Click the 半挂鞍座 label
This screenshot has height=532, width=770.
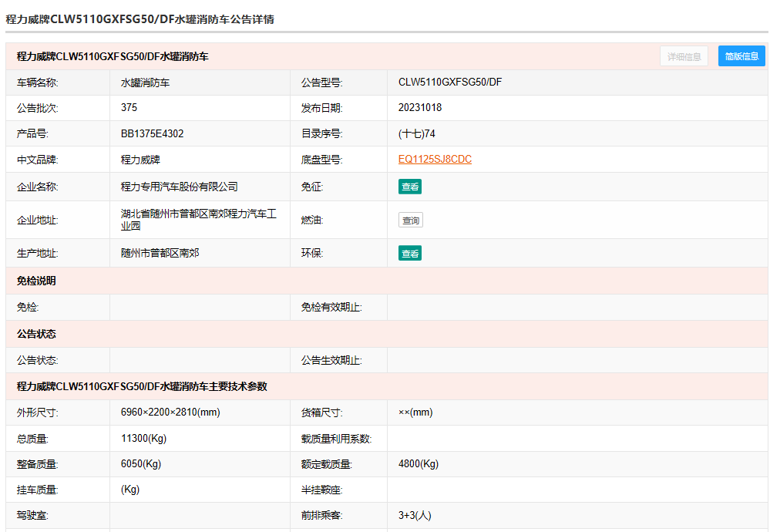point(321,490)
